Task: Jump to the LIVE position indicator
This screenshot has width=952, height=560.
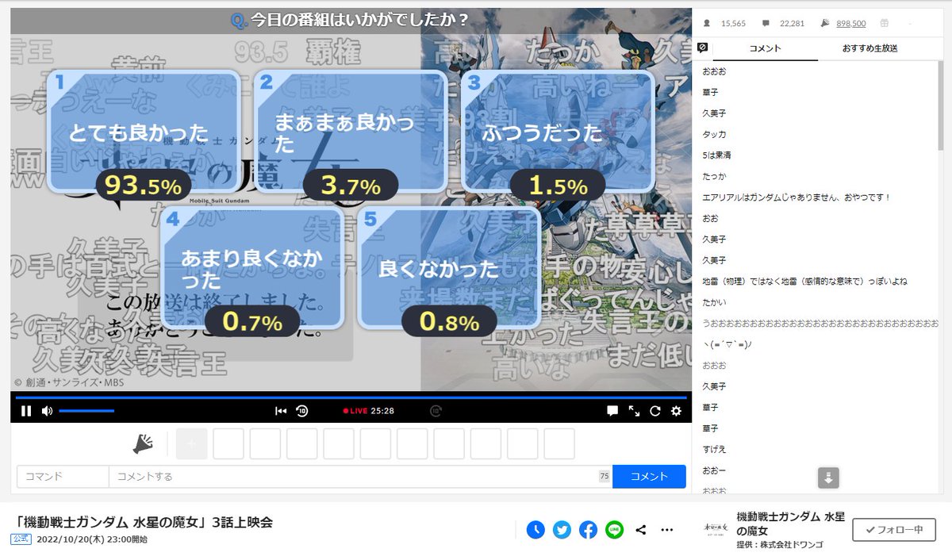Action: 355,411
